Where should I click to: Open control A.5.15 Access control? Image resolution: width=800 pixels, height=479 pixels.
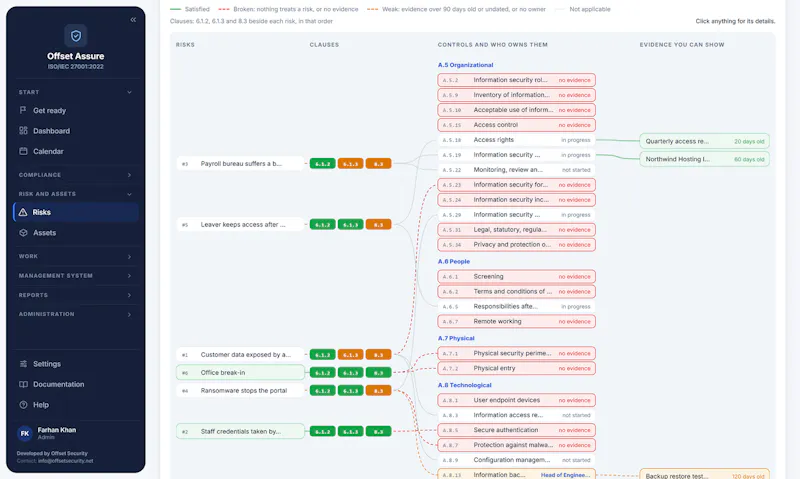click(516, 125)
